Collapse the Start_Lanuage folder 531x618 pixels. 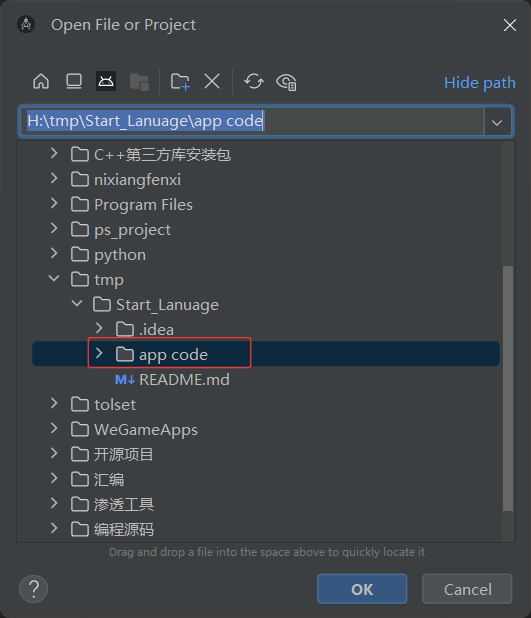(76, 304)
